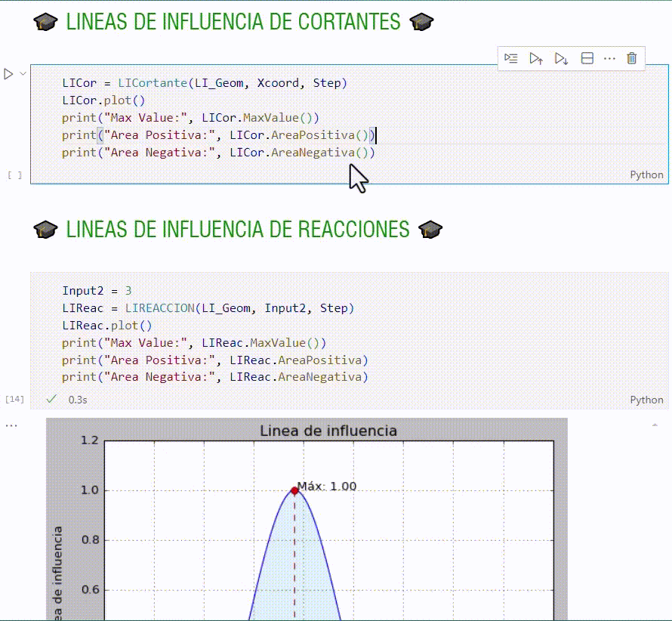Place cursor in Input2 = 3 line
Viewport: 672px width, 621px height.
(97, 291)
